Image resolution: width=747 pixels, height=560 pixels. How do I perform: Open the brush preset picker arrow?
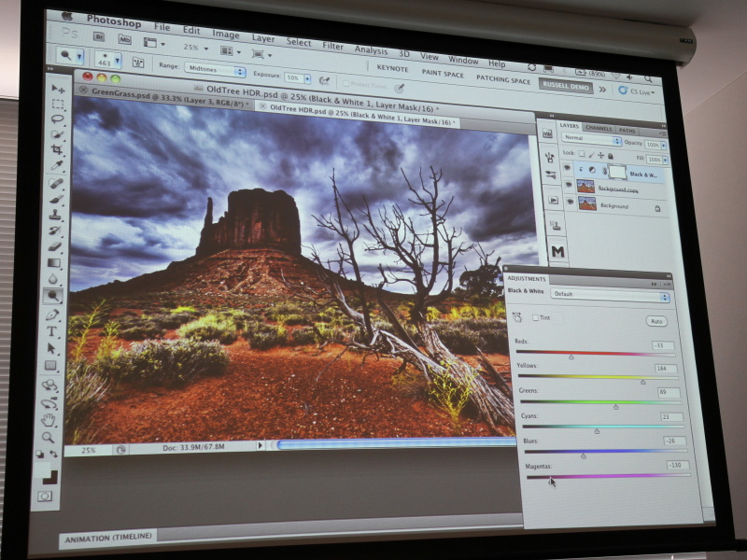[118, 60]
